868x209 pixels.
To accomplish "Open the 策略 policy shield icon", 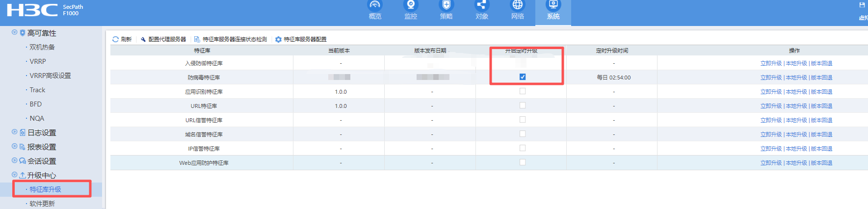I will (446, 5).
